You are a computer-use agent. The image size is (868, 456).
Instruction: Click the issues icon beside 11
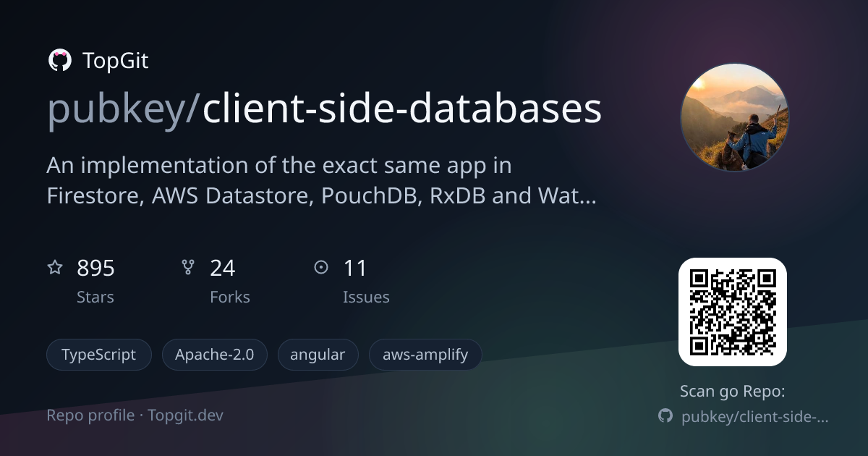click(x=321, y=268)
